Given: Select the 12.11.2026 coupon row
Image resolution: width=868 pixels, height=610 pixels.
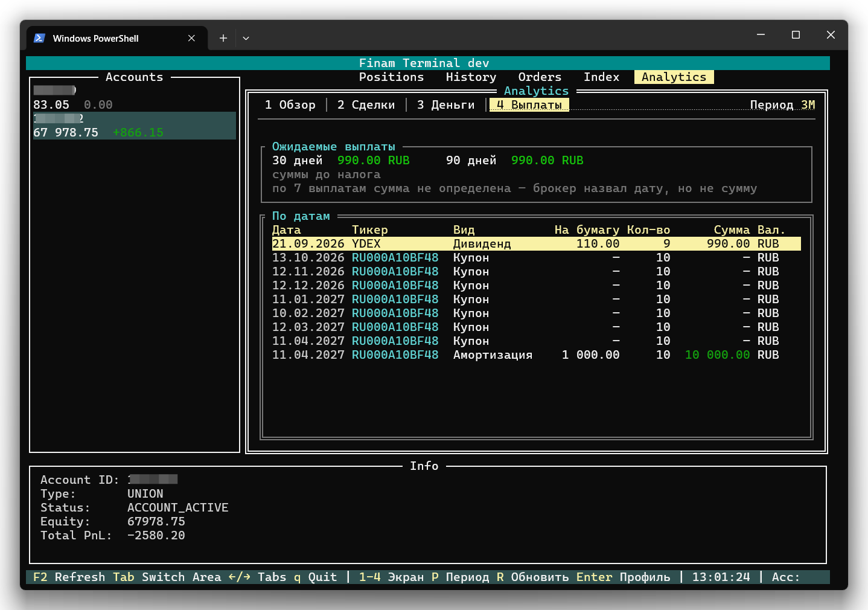Looking at the screenshot, I should tap(536, 272).
